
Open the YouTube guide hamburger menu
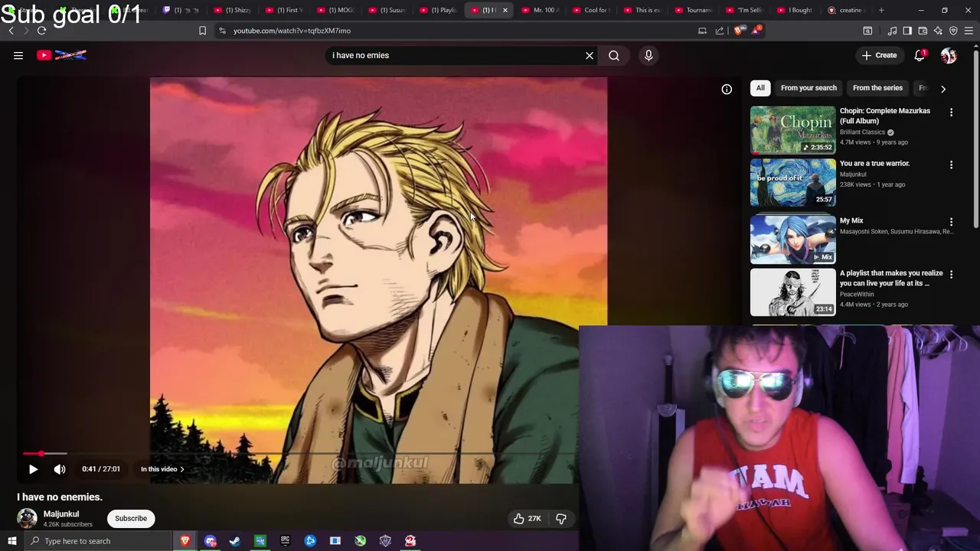(18, 55)
